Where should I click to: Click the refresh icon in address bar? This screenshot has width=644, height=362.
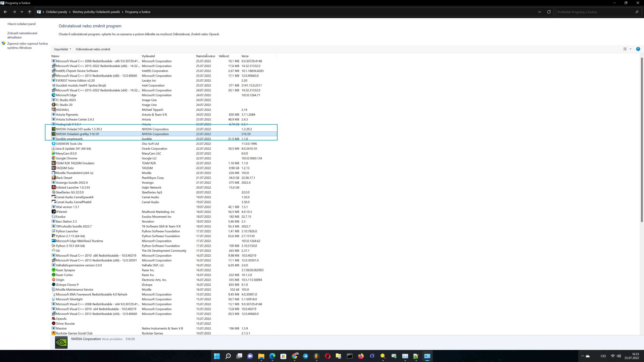[549, 12]
